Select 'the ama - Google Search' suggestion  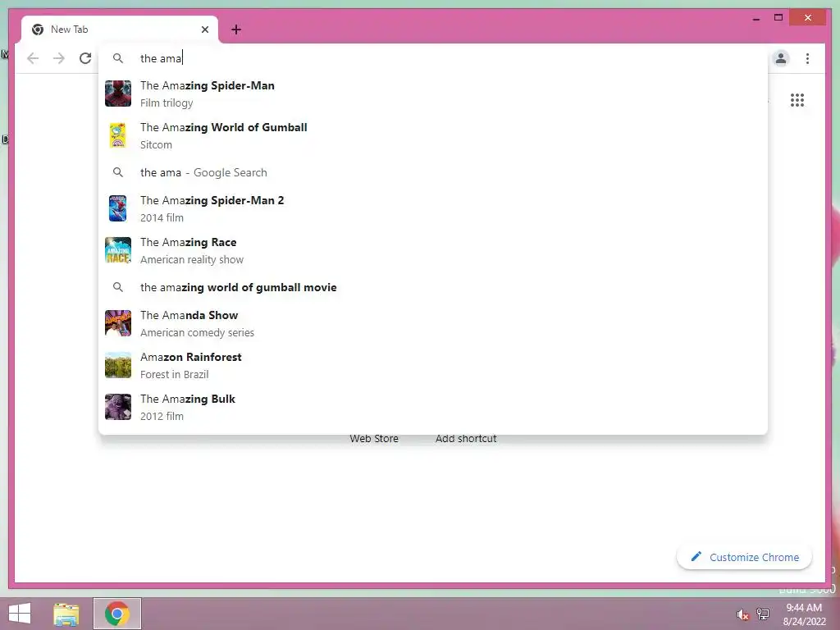coord(433,172)
